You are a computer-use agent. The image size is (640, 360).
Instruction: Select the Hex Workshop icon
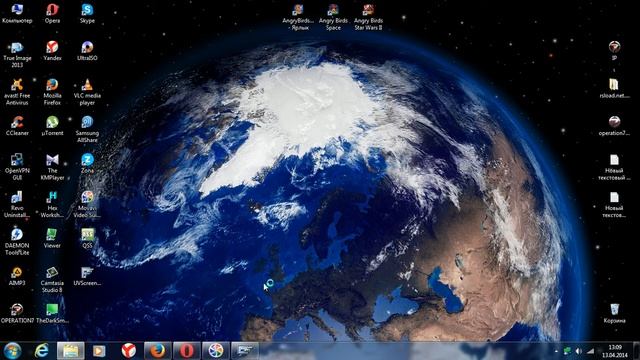(52, 204)
